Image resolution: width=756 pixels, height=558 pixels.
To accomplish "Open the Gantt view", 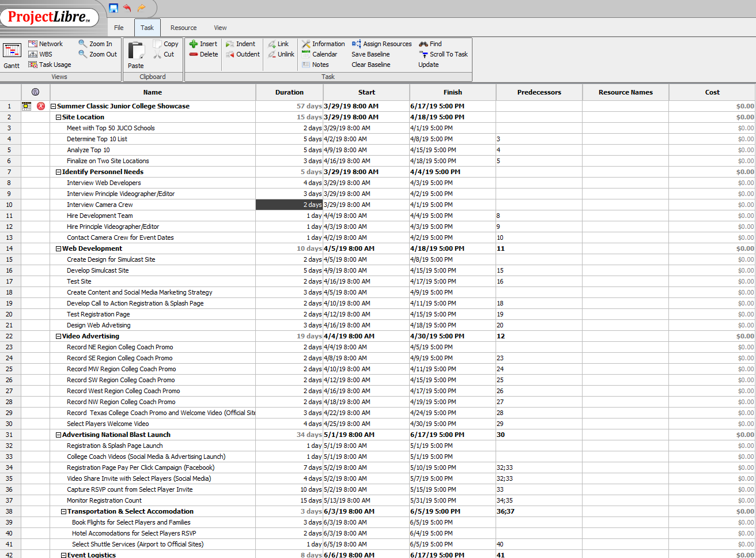I will [12, 55].
